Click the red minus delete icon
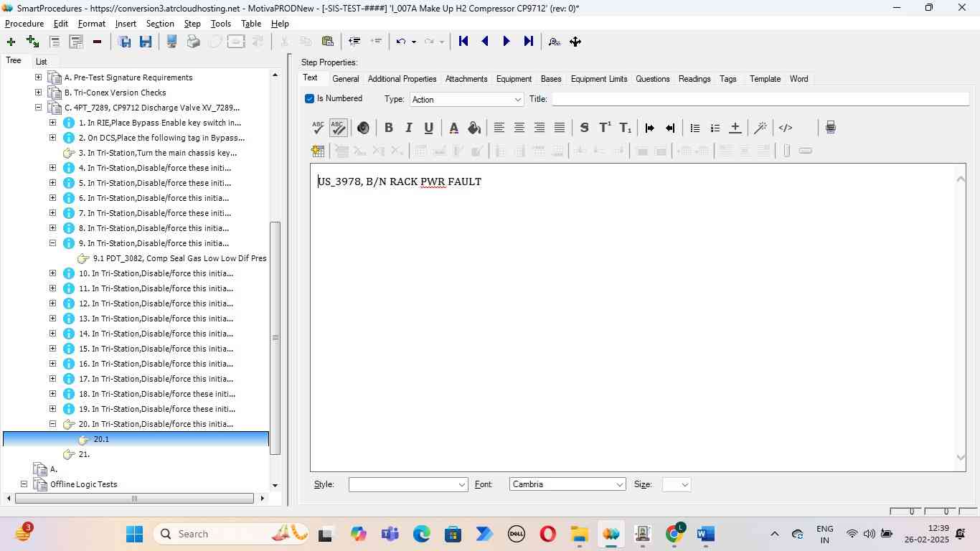Viewport: 980px width, 551px height. [97, 42]
